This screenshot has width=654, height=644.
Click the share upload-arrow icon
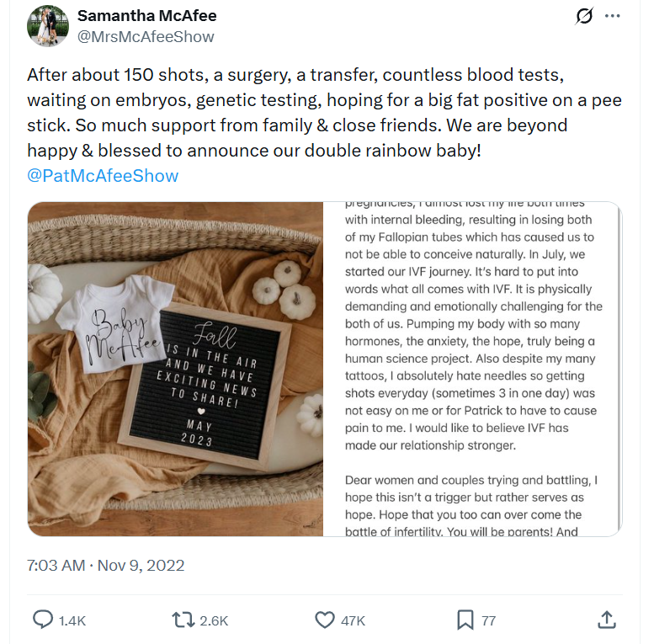tap(606, 620)
